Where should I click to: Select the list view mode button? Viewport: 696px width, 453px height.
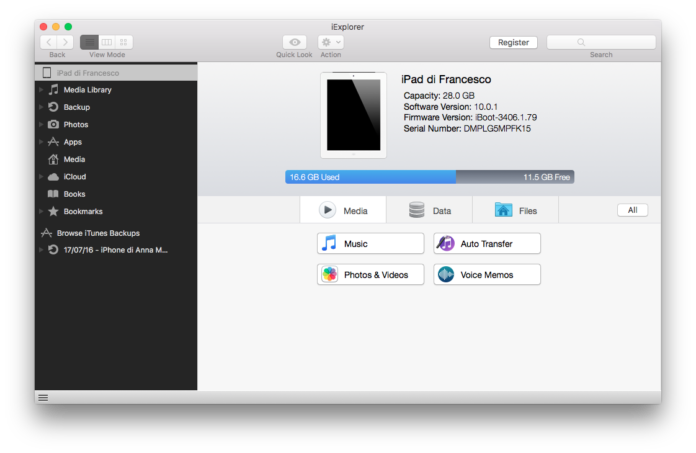click(89, 42)
